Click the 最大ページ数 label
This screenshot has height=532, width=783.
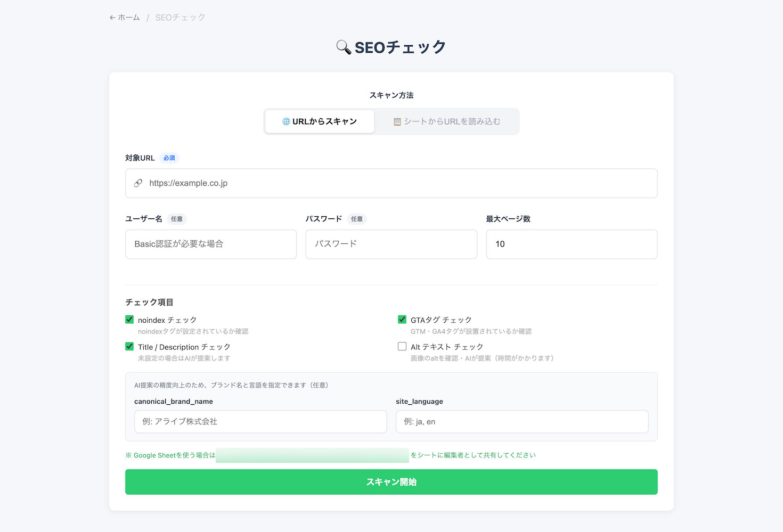508,219
